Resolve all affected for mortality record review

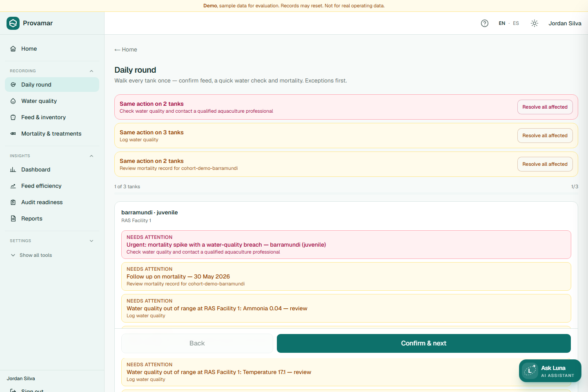545,164
